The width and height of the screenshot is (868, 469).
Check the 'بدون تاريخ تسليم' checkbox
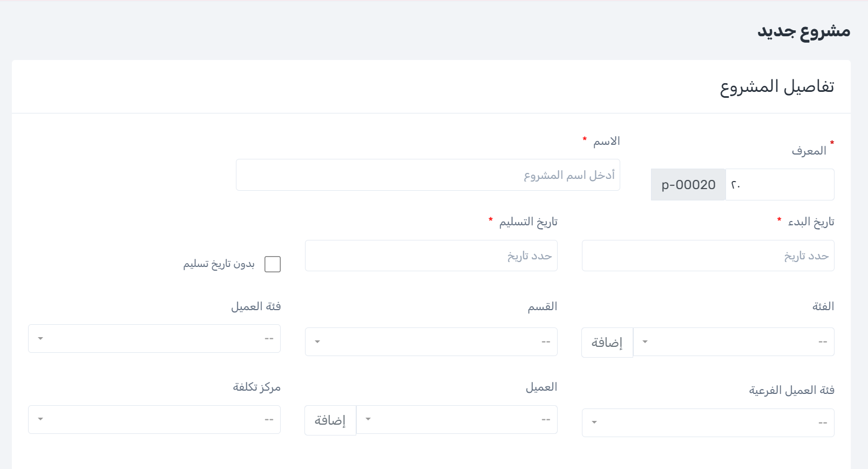click(273, 264)
